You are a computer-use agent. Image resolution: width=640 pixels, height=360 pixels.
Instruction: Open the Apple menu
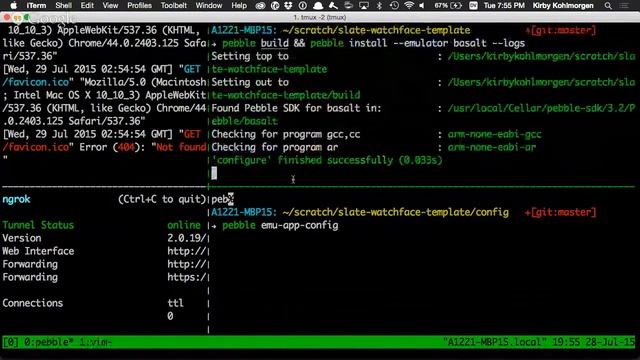coord(13,5)
